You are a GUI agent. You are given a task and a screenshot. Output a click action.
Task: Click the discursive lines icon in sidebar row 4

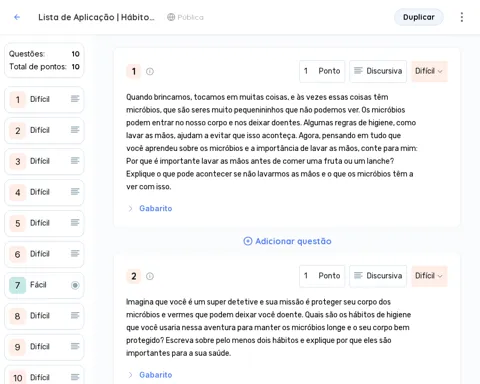(x=75, y=192)
